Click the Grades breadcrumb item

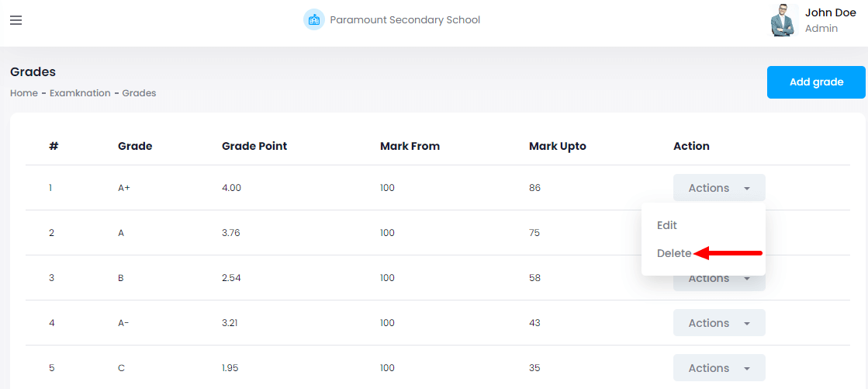[x=139, y=93]
